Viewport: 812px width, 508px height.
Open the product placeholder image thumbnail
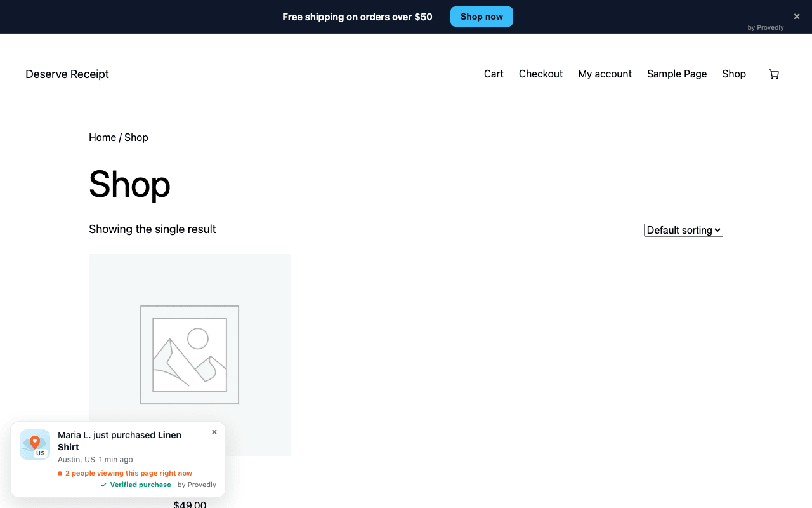coord(190,355)
